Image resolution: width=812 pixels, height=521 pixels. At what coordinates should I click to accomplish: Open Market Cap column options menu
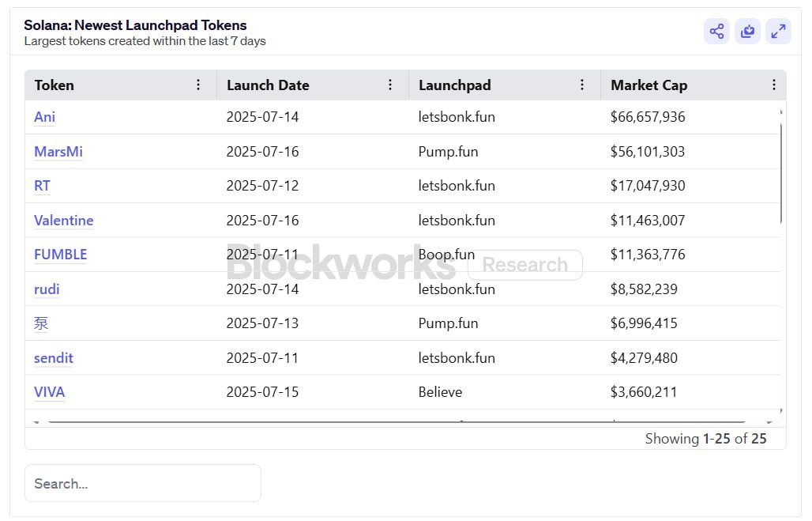pos(774,85)
